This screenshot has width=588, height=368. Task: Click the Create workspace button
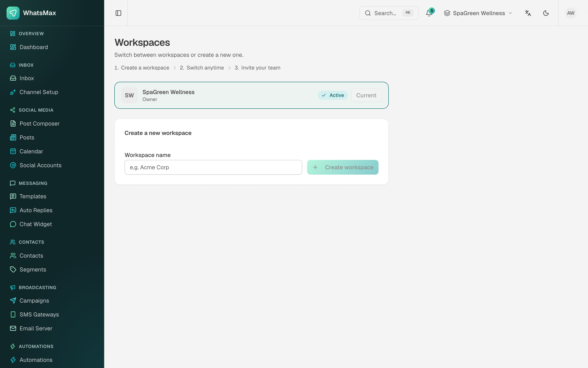(343, 167)
